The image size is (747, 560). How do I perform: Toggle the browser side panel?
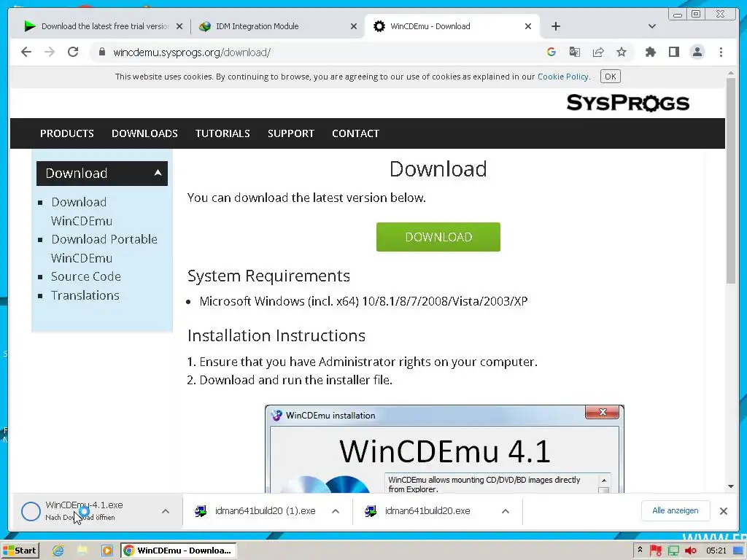click(x=673, y=52)
